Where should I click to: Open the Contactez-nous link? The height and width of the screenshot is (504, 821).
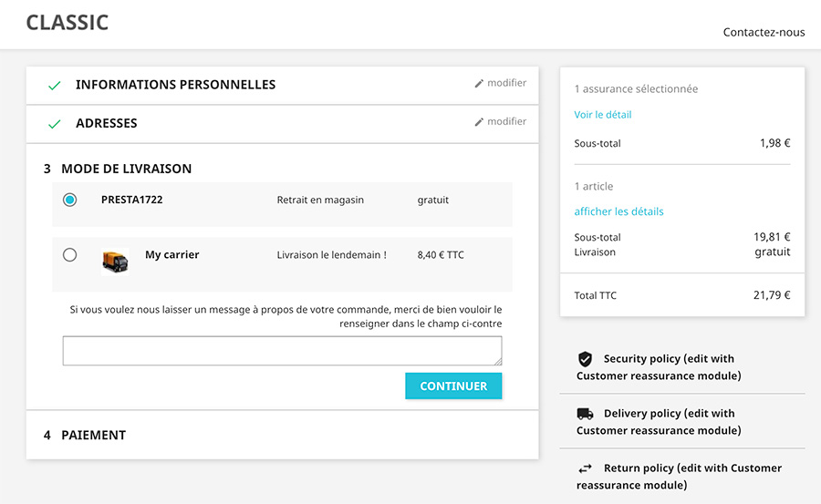pyautogui.click(x=764, y=32)
